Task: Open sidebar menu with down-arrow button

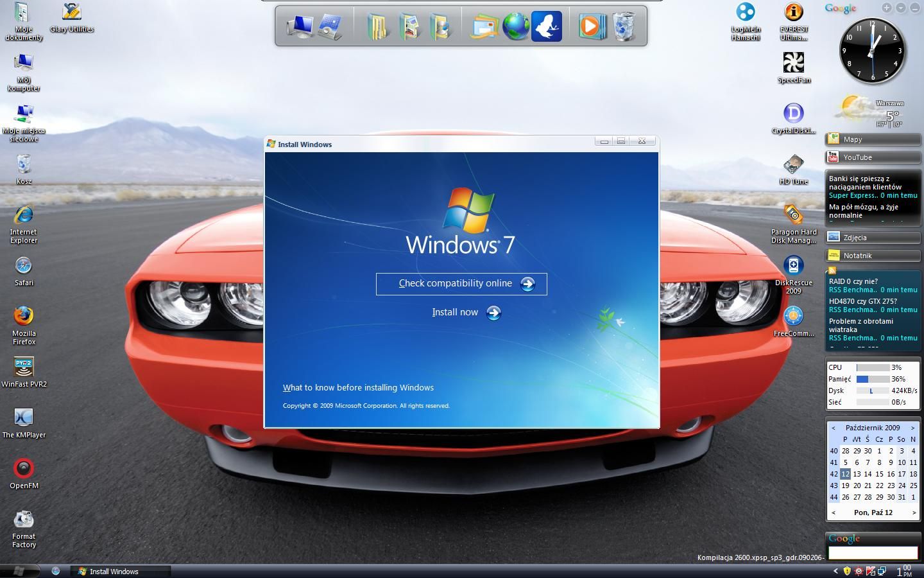Action: tap(901, 8)
